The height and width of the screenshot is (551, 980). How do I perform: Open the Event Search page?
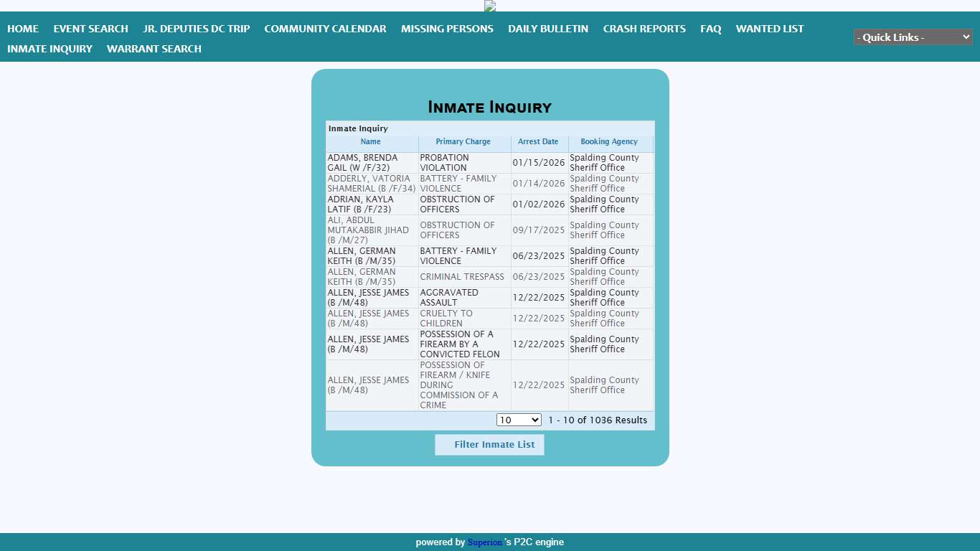click(90, 29)
